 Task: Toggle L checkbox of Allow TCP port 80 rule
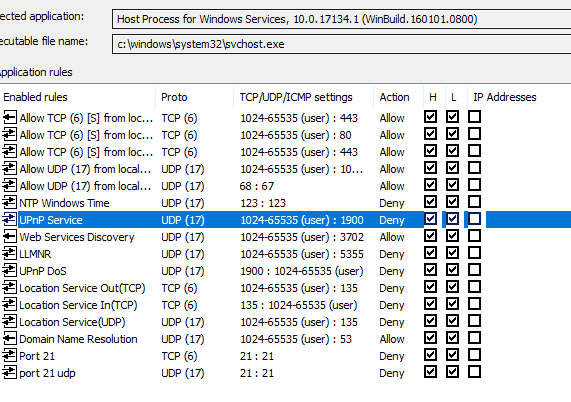pos(452,134)
